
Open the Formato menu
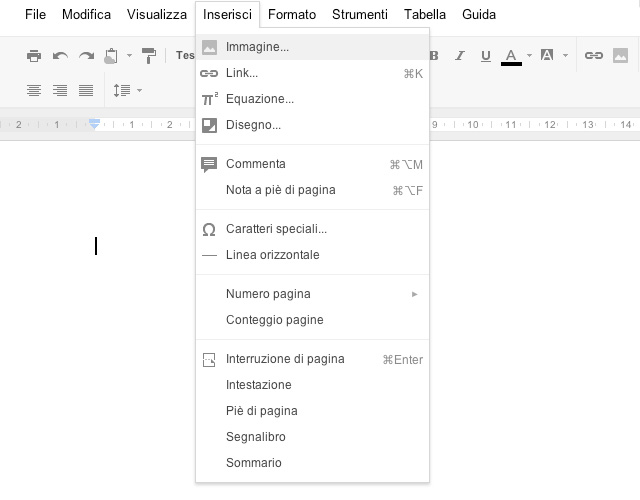tap(291, 15)
